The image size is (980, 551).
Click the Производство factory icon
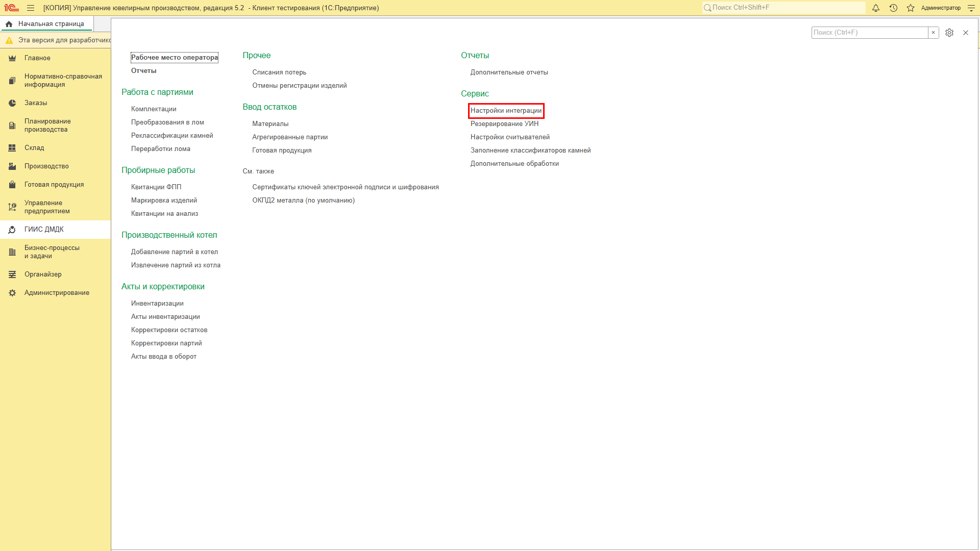pyautogui.click(x=12, y=166)
